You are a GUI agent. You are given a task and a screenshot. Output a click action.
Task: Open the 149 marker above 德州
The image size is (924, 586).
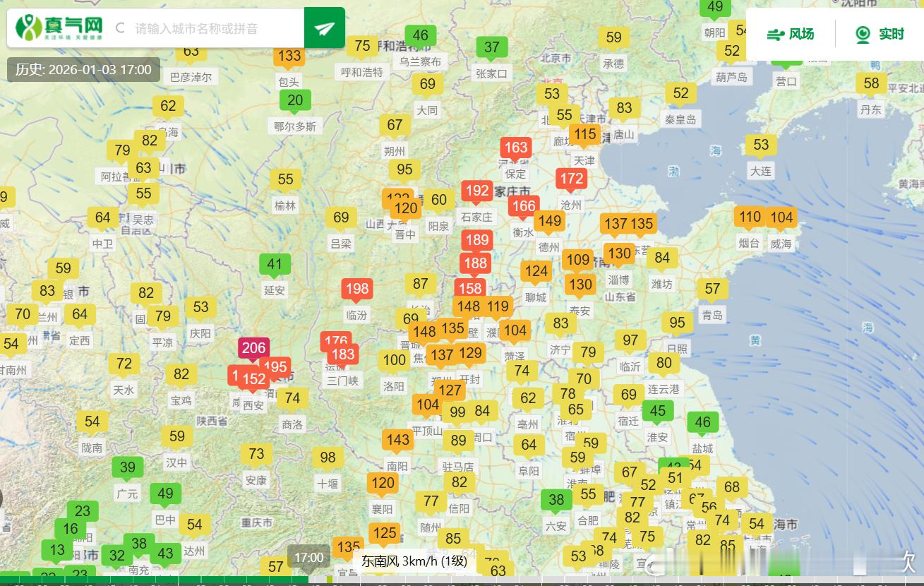[x=548, y=222]
